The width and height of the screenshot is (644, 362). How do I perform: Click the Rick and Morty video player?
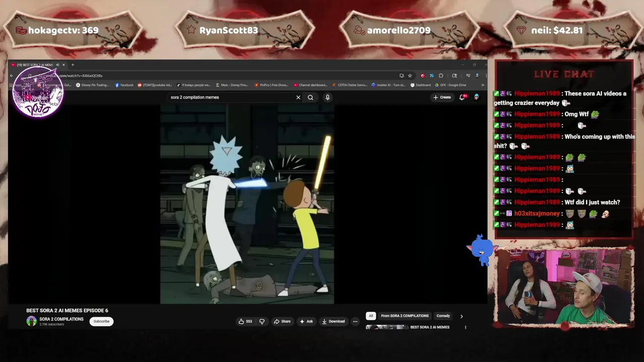click(x=247, y=204)
